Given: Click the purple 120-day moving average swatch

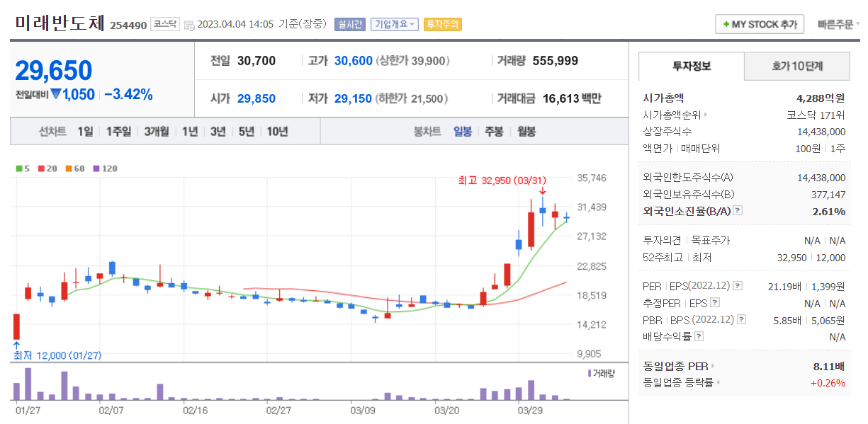Looking at the screenshot, I should (96, 168).
